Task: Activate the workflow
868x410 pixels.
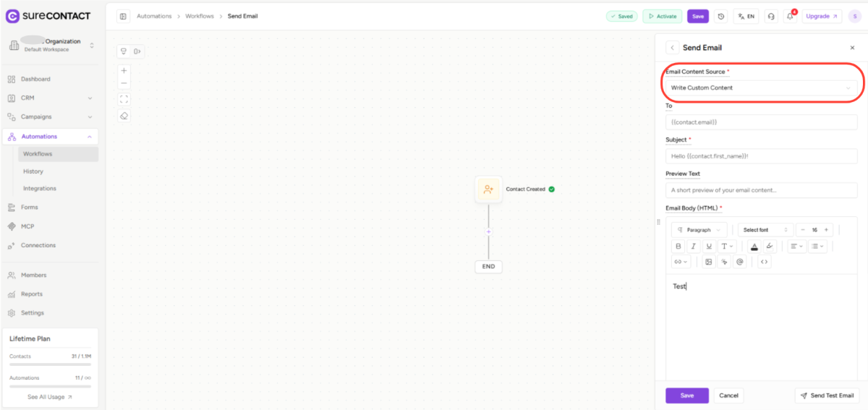Action: pyautogui.click(x=662, y=16)
